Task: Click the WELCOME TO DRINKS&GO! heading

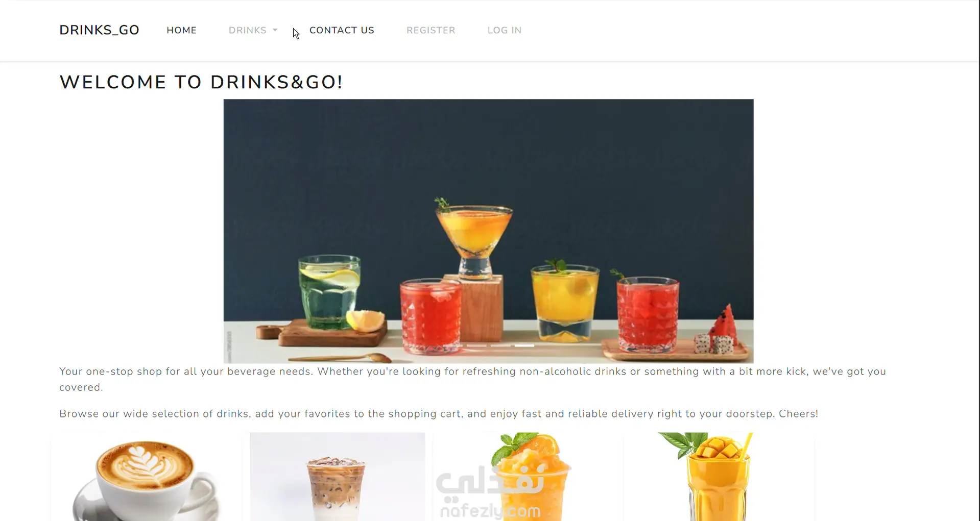Action: (x=201, y=82)
